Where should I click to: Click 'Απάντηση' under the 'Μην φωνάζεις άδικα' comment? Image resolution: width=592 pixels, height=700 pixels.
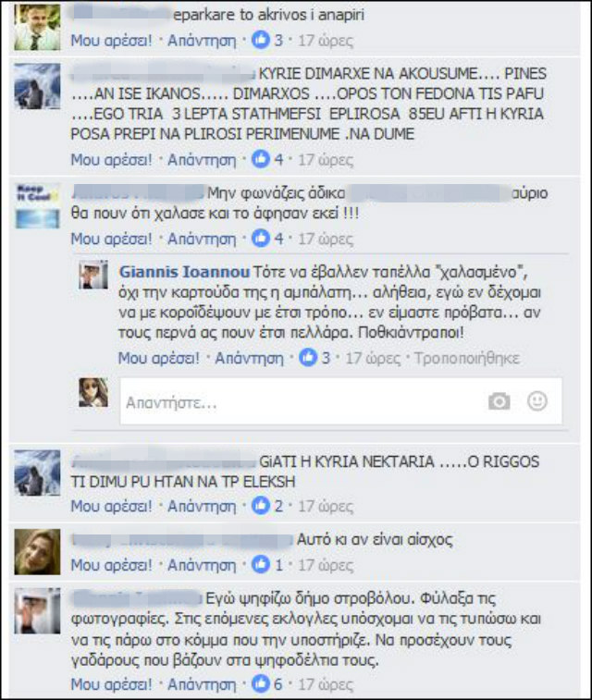(202, 239)
